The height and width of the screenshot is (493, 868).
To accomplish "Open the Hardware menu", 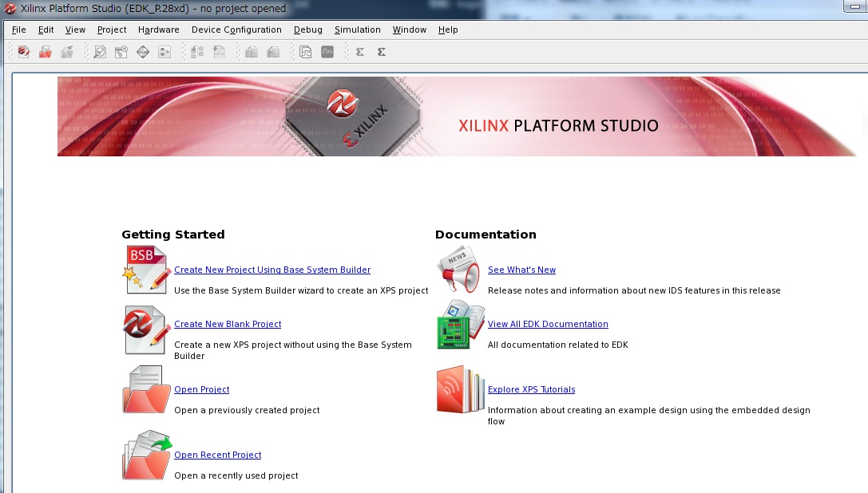I will [x=159, y=30].
